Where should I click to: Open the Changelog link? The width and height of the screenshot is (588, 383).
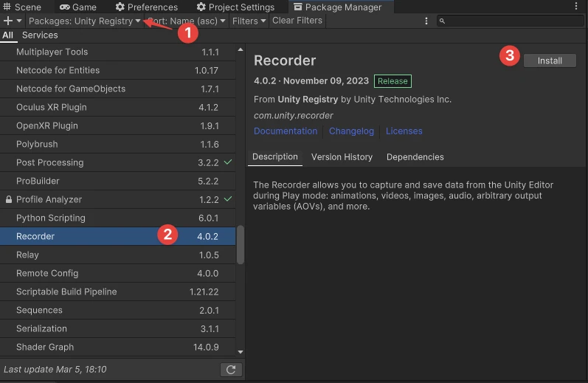coord(351,131)
